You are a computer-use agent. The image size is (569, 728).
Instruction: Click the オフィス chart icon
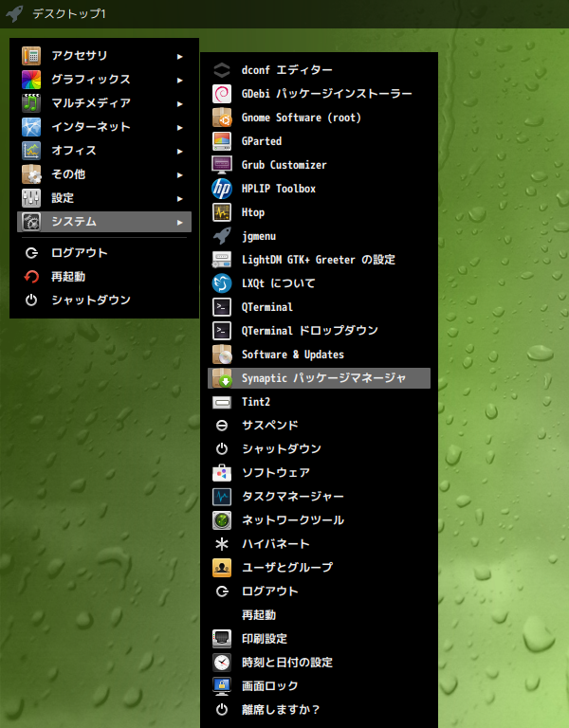[31, 151]
